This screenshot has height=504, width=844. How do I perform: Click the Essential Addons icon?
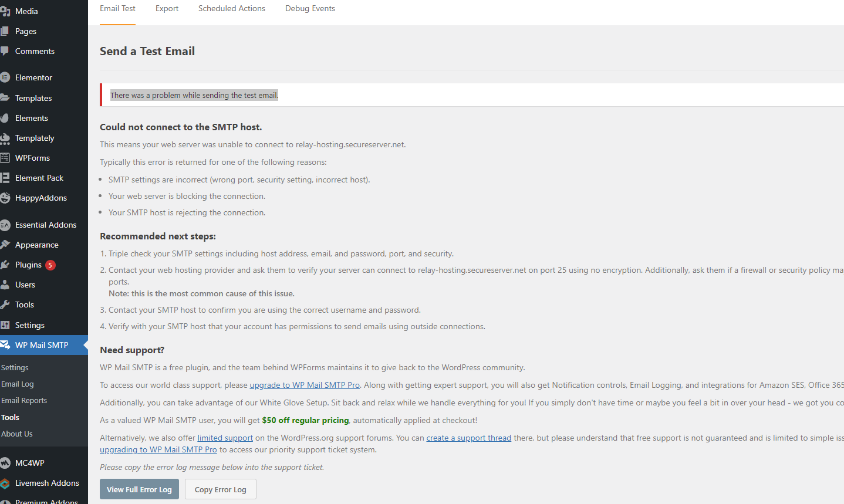5,225
